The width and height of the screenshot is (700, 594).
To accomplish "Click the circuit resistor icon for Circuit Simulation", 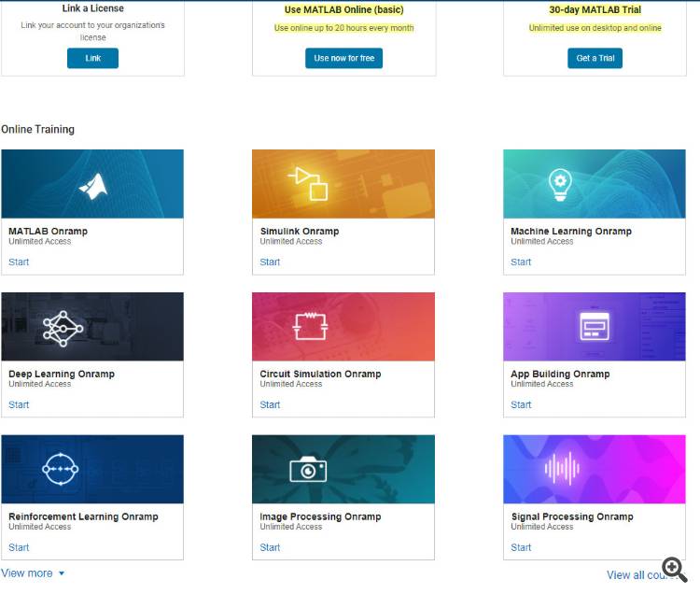I will coord(310,327).
